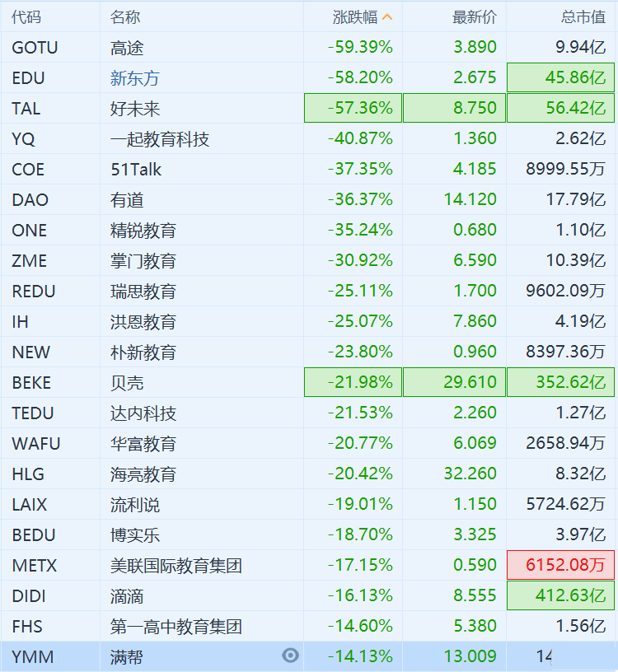Image resolution: width=618 pixels, height=672 pixels.
Task: Sort the list by 最新价 header
Action: coord(475,16)
